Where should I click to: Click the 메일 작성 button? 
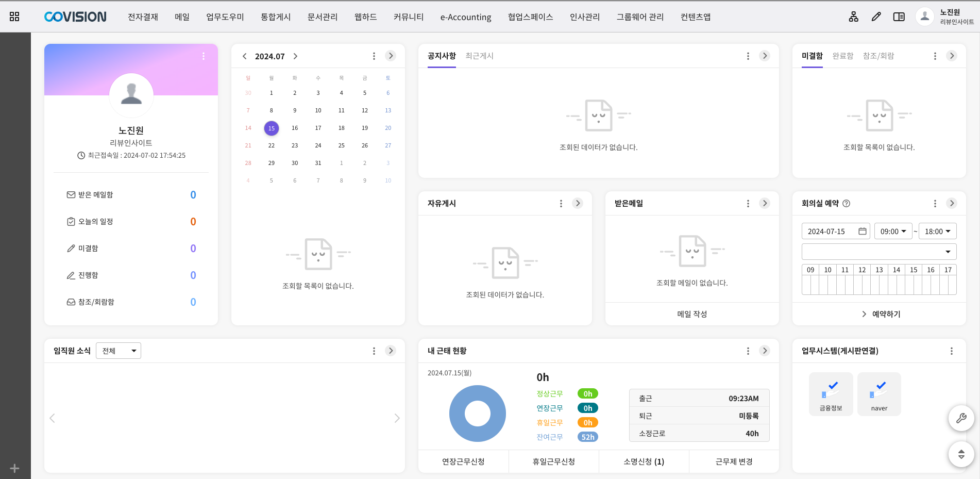click(691, 314)
